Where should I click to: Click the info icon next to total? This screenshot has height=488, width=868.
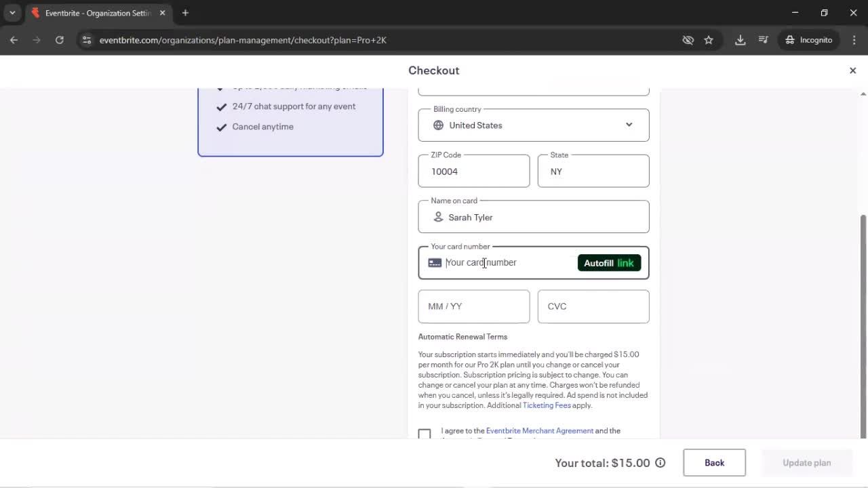pyautogui.click(x=660, y=463)
